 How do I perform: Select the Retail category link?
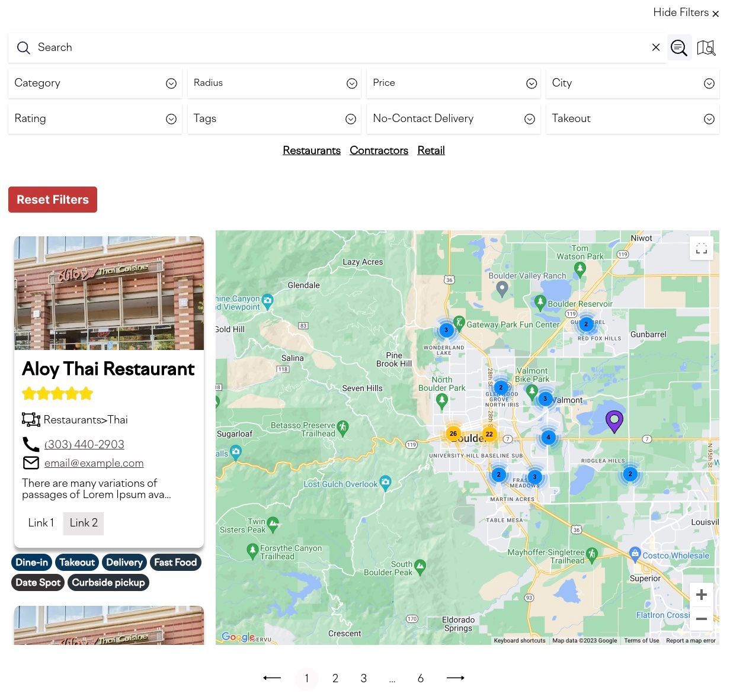point(431,150)
